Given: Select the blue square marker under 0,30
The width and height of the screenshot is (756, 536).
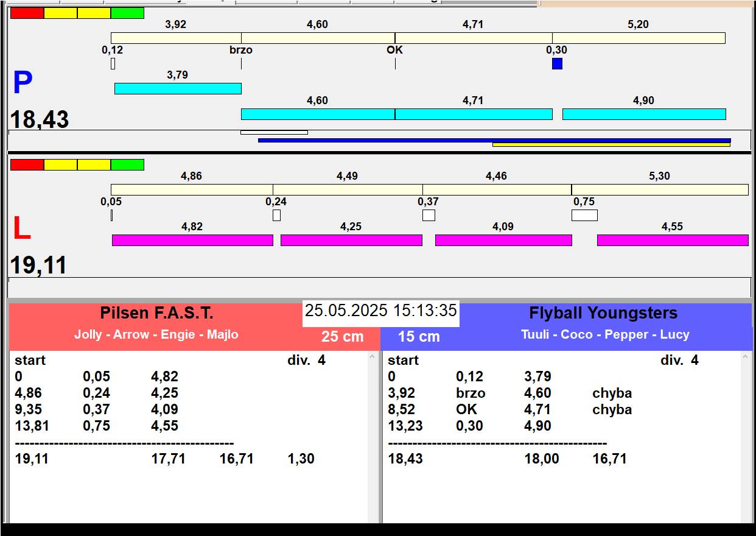Looking at the screenshot, I should [x=557, y=63].
